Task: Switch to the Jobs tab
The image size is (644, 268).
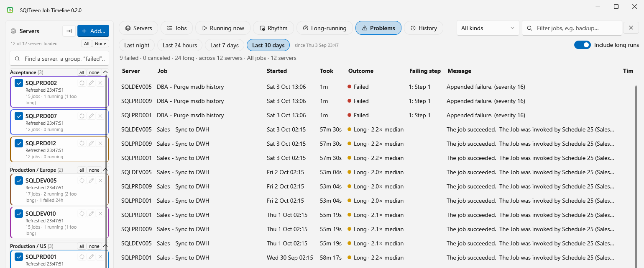Action: 176,28
